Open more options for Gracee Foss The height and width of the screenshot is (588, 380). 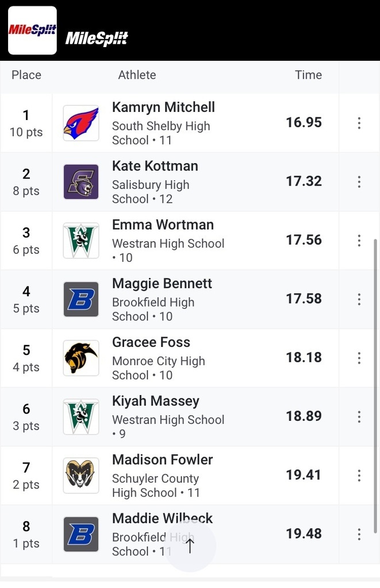pyautogui.click(x=359, y=358)
